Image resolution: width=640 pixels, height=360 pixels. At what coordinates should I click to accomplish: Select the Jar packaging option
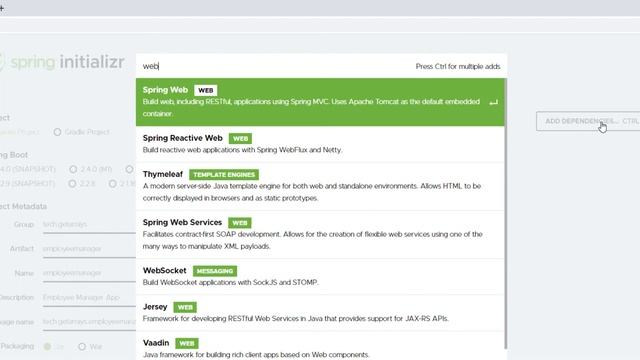[47, 347]
